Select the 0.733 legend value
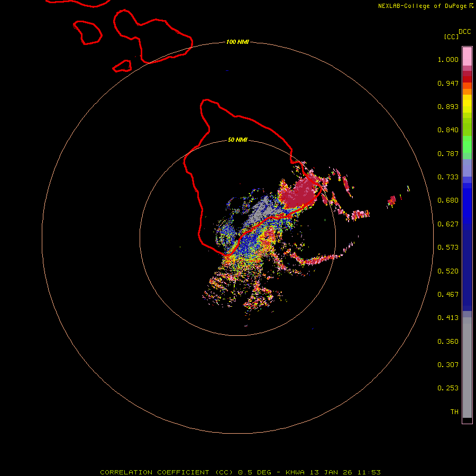The height and width of the screenshot is (476, 476). click(x=448, y=177)
